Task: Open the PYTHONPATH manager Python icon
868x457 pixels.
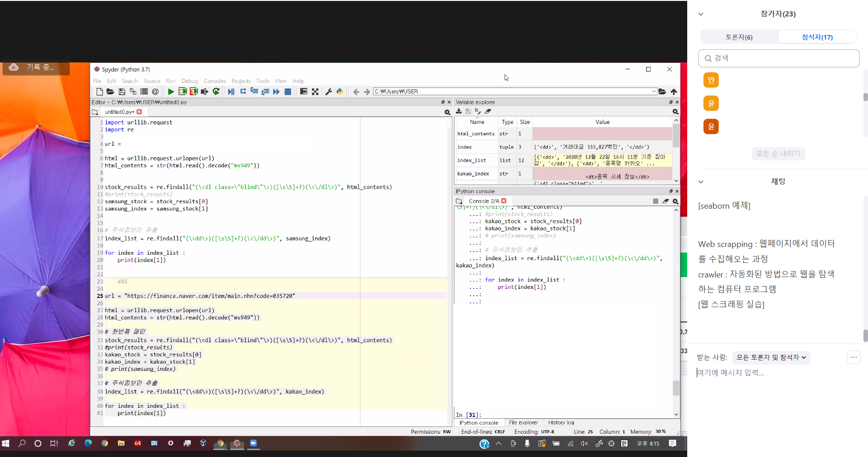Action: tap(340, 92)
